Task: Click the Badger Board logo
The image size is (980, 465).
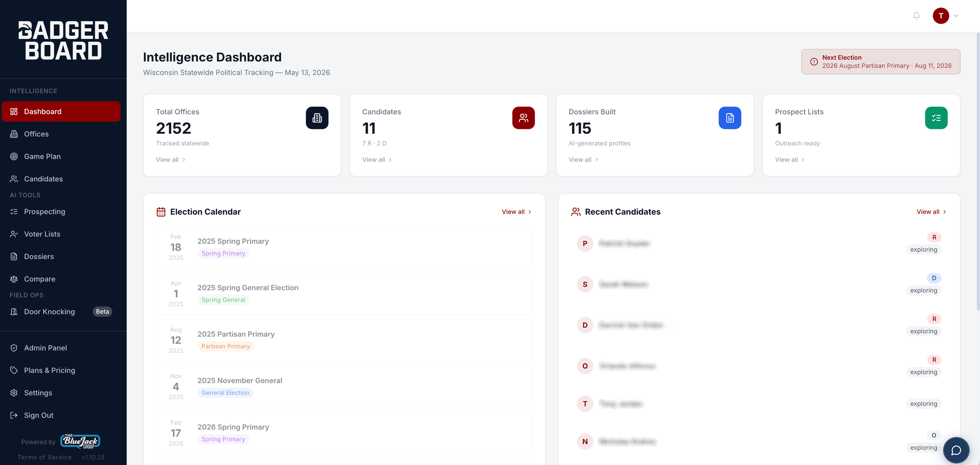Action: (63, 40)
